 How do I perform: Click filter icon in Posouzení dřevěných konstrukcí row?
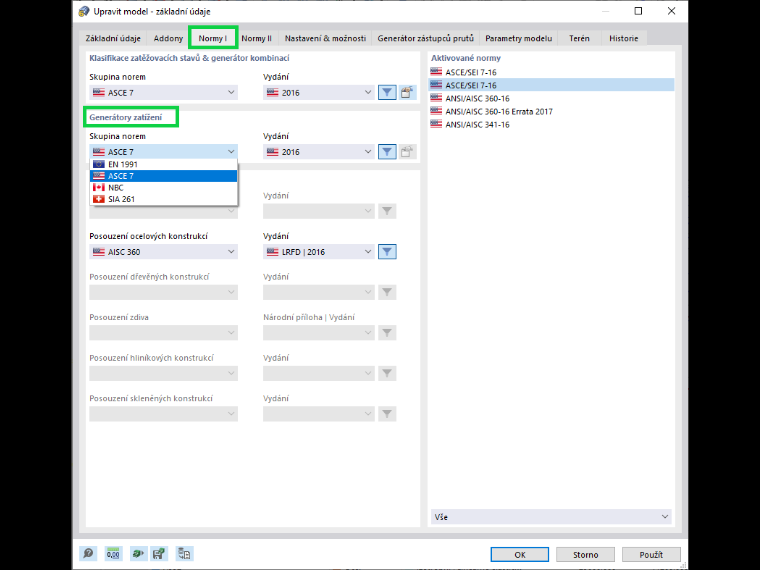pyautogui.click(x=387, y=292)
